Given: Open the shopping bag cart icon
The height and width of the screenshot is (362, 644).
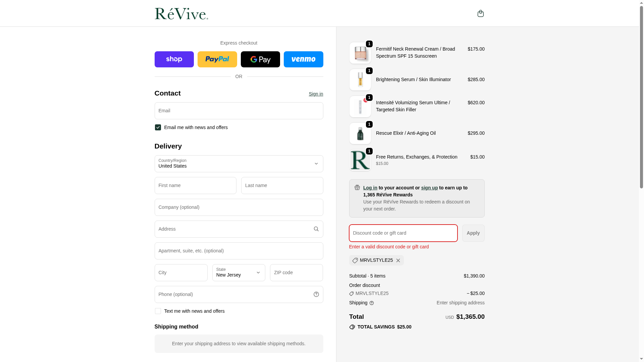Looking at the screenshot, I should (x=480, y=13).
